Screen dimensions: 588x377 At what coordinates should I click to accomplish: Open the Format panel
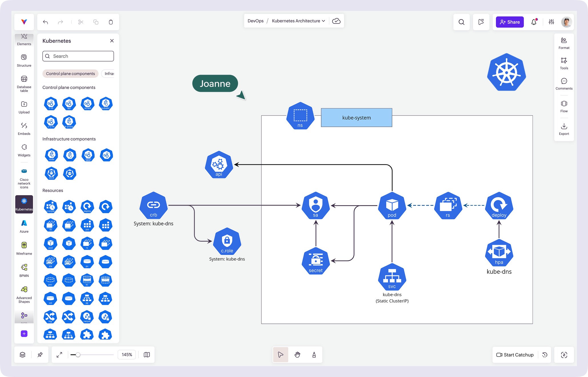564,43
